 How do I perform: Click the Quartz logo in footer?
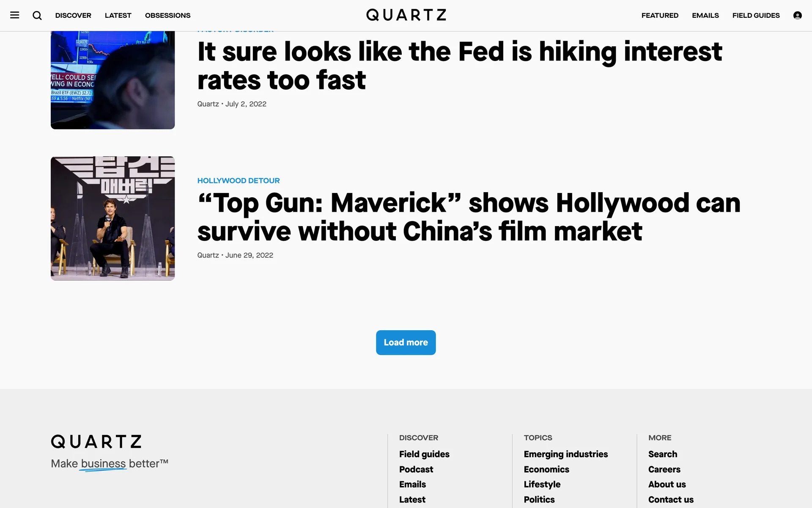click(x=96, y=442)
